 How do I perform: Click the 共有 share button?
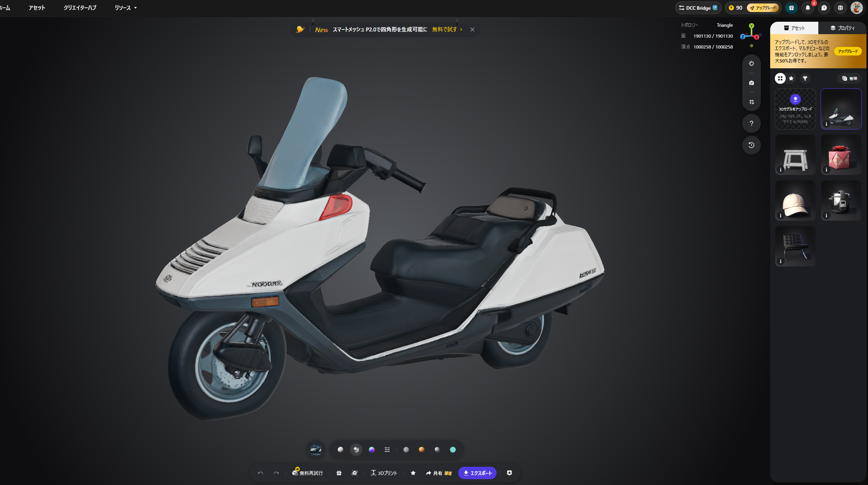point(439,473)
